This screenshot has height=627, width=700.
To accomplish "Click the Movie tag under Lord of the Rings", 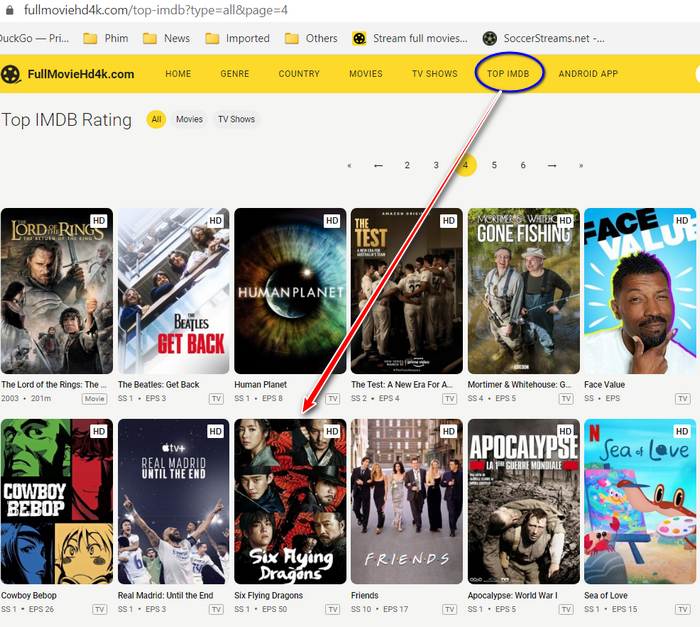I will 95,399.
